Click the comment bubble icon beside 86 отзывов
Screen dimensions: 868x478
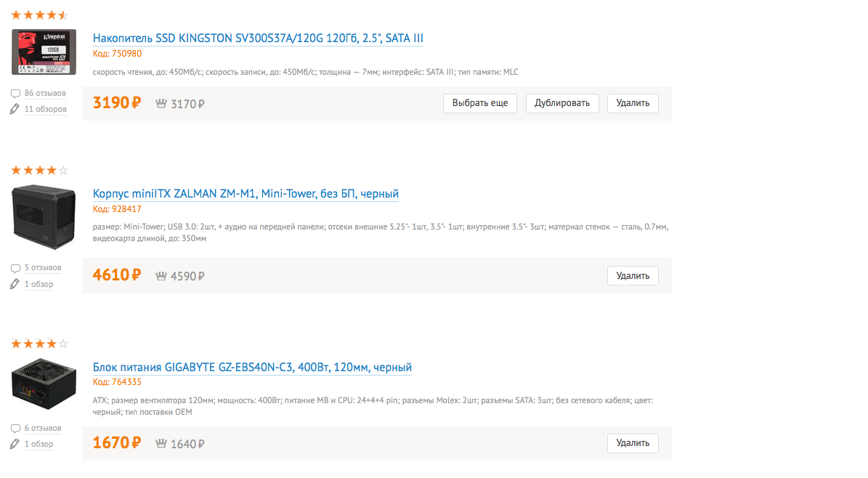(x=15, y=94)
